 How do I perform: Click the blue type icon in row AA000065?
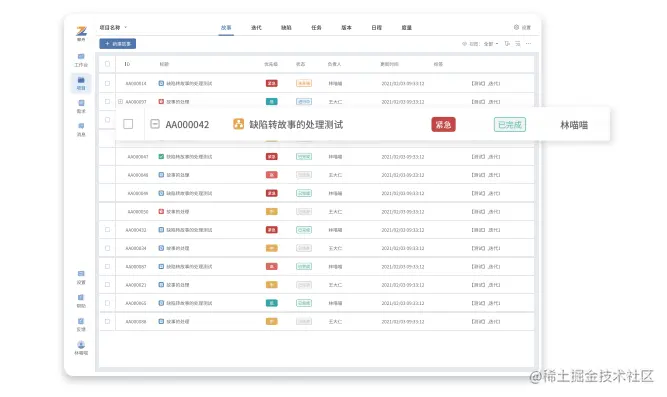(x=161, y=303)
